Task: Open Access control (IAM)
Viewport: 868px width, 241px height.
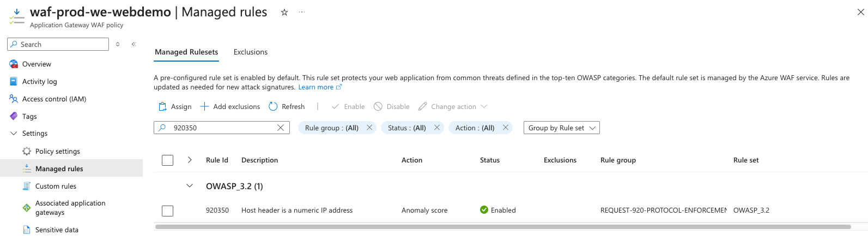Action: (54, 99)
